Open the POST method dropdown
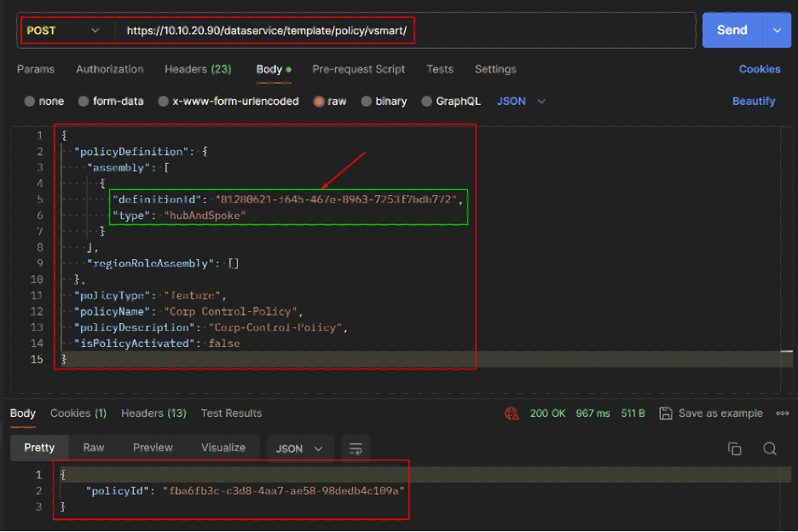Image resolution: width=798 pixels, height=532 pixels. (x=64, y=31)
